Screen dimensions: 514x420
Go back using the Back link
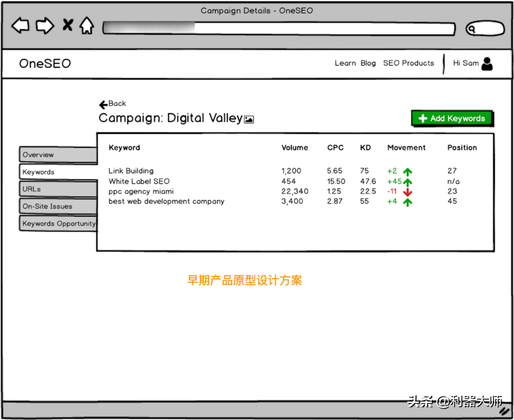112,104
